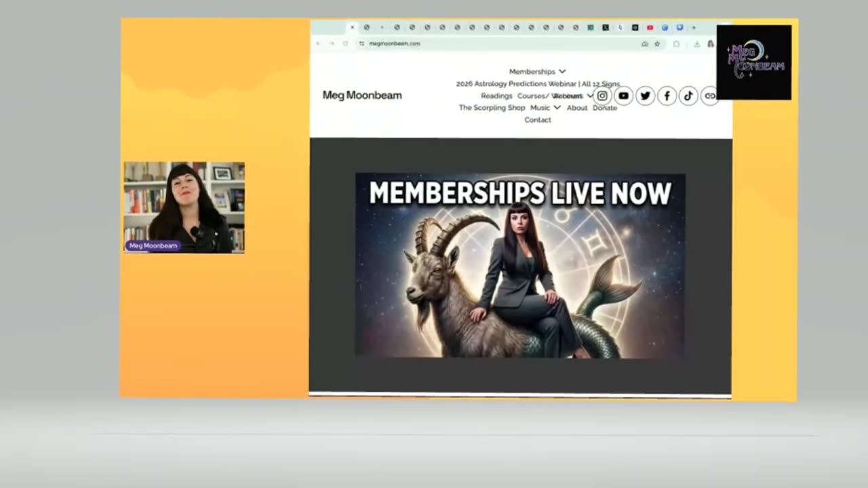Screen dimensions: 868x488
Task: Open a new browser tab with plus
Action: (694, 28)
